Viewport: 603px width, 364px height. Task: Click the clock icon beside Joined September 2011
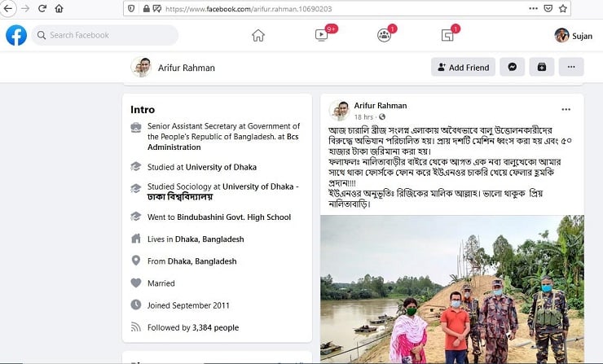pyautogui.click(x=136, y=305)
